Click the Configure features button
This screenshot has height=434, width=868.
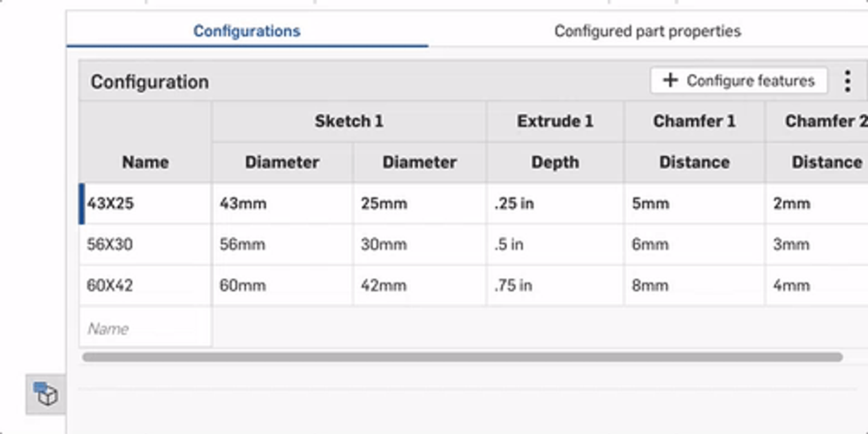(738, 81)
